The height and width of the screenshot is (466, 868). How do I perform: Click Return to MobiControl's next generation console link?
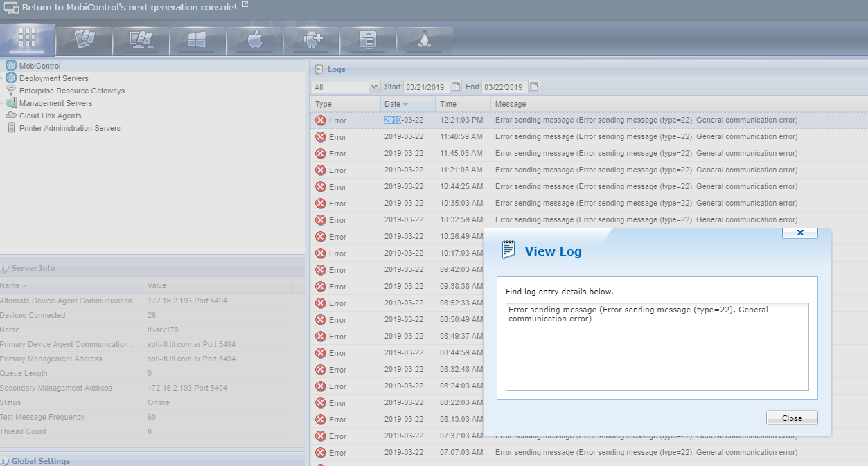(x=129, y=7)
